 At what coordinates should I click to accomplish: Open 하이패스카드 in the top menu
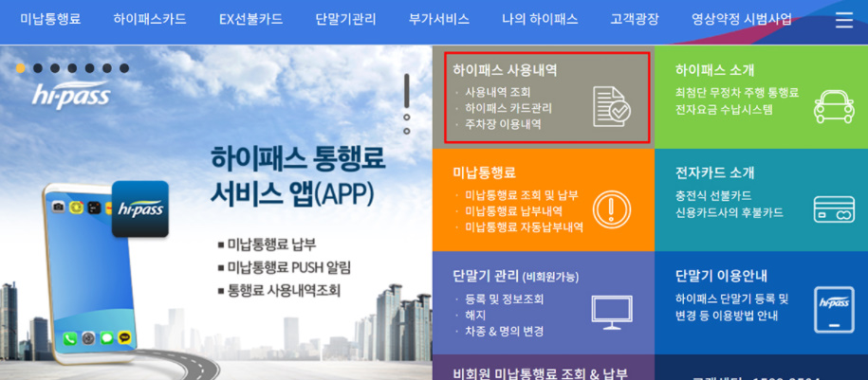click(150, 19)
